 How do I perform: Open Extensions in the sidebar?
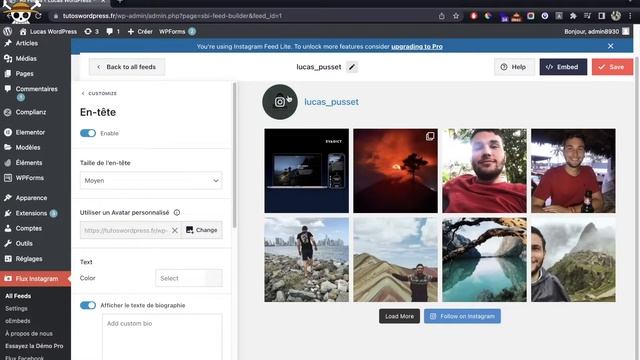(x=31, y=213)
